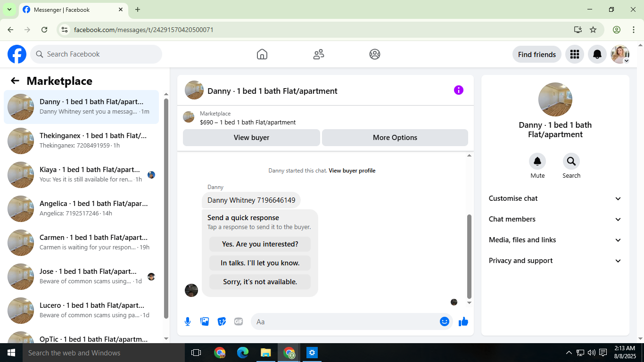Open Chrome's three-dot menu
The image size is (644, 362).
(x=634, y=30)
